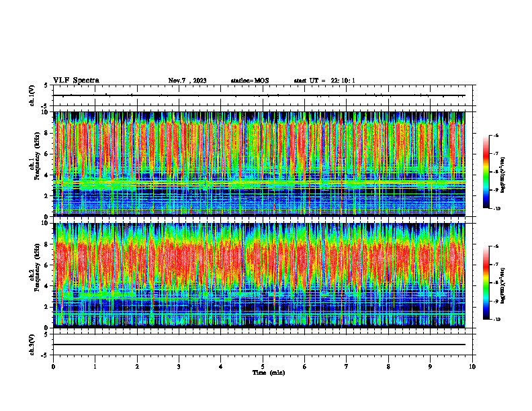Click the ch.1(V) waveform trace line
The width and height of the screenshot is (532, 411).
pyautogui.click(x=259, y=95)
